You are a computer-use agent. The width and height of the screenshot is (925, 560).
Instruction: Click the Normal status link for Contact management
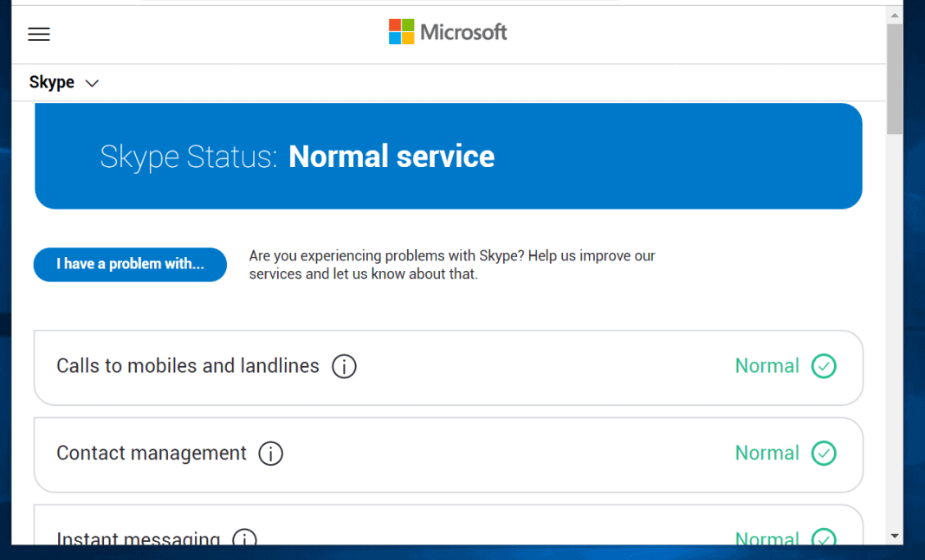(x=767, y=454)
